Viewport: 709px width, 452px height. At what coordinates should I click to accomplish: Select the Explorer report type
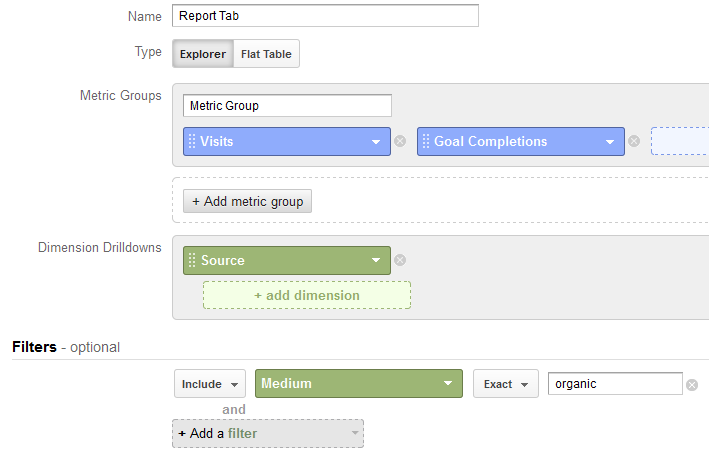coord(203,54)
